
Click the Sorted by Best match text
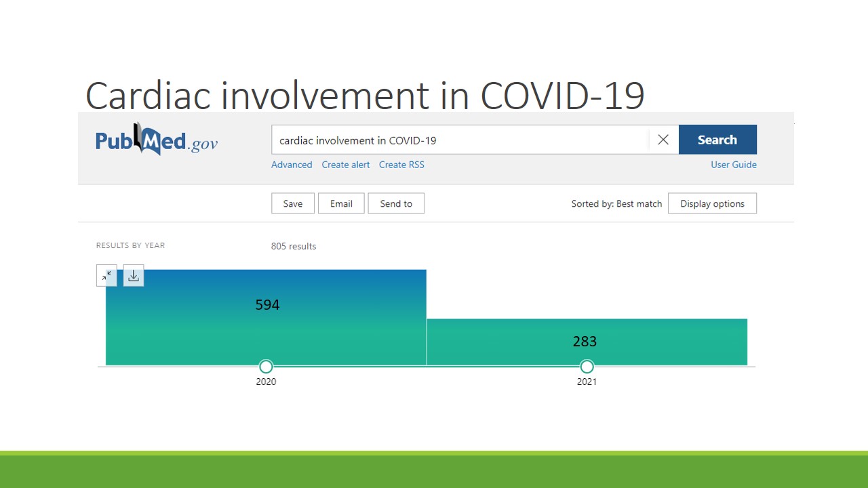pyautogui.click(x=616, y=203)
